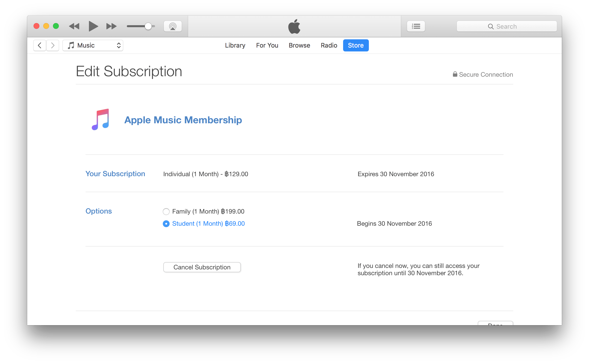
Task: Click the 'Secure Connection' text
Action: (486, 74)
